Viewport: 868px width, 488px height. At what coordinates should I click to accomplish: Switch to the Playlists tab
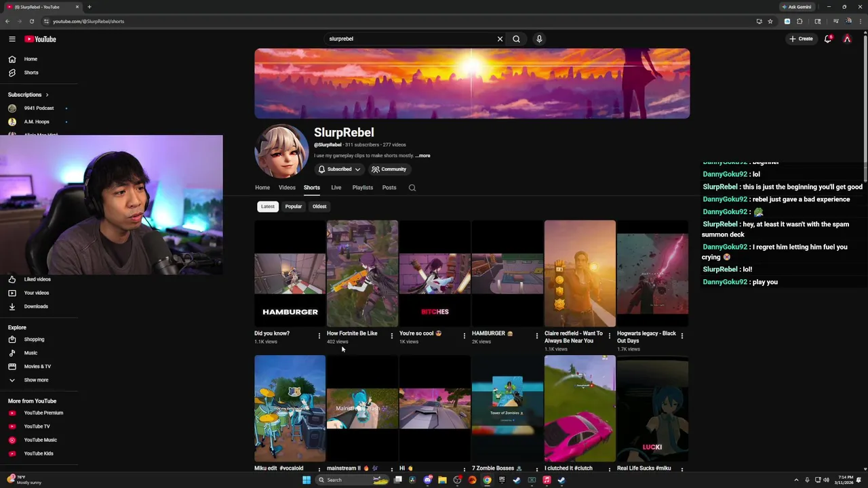(363, 188)
